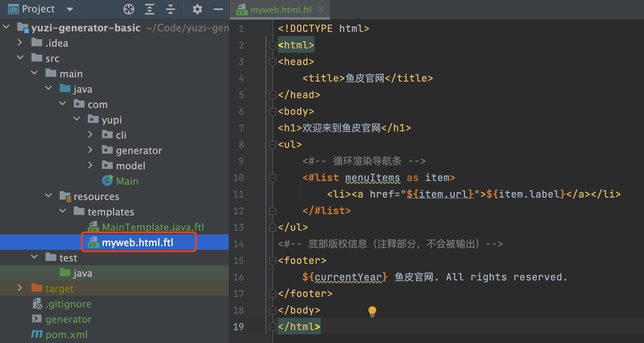This screenshot has width=644, height=343.
Task: Open the Project view dropdown arrow
Action: 70,9
